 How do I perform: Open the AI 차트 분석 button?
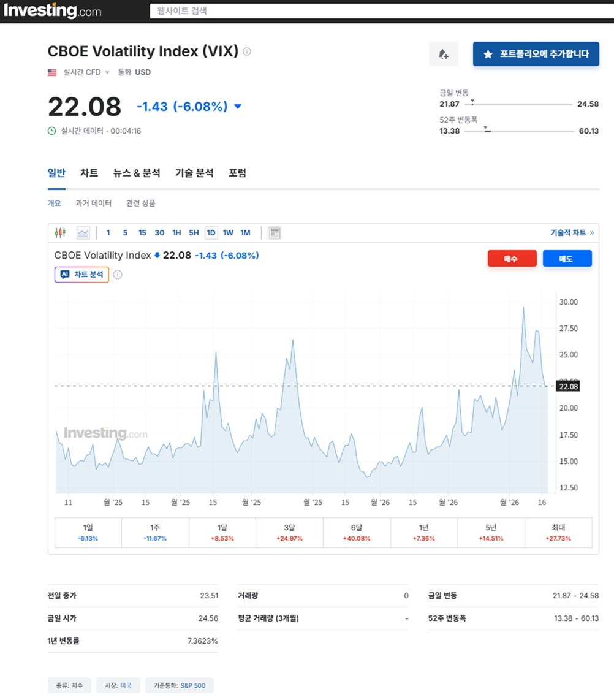81,275
